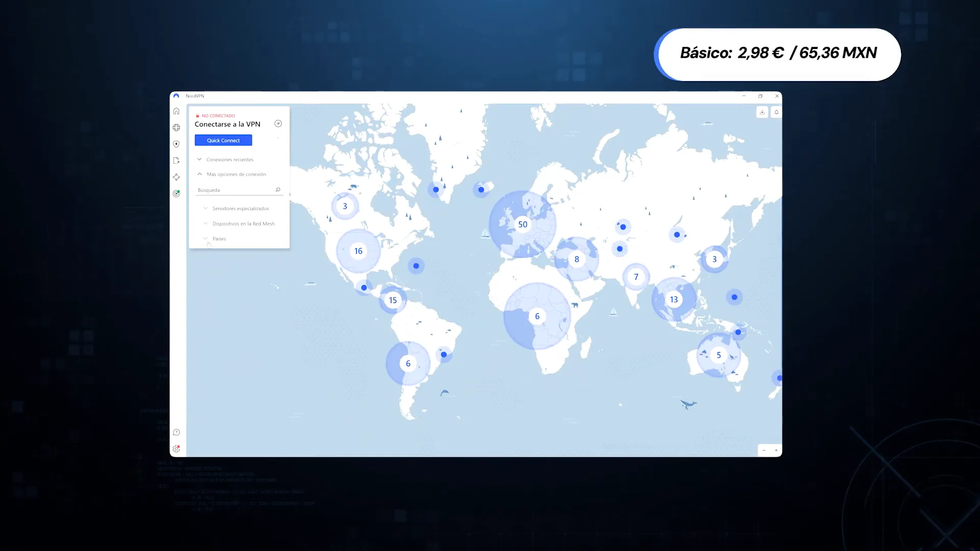This screenshot has height=551, width=980.
Task: Click the search magnifier icon
Action: point(278,190)
